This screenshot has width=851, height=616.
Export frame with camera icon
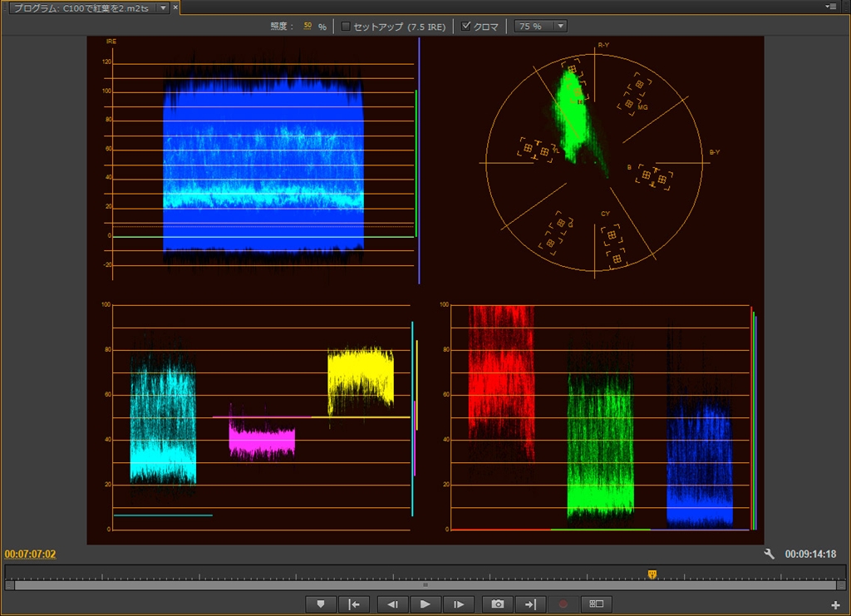497,604
